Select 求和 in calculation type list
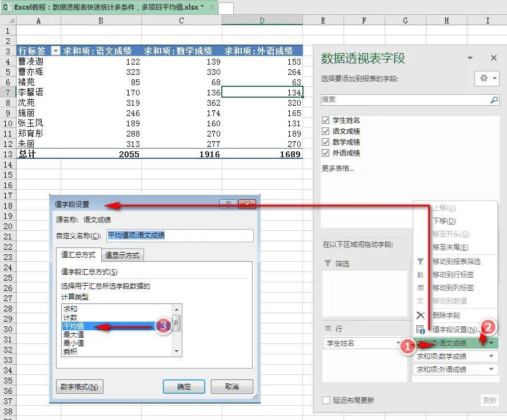The image size is (507, 420). point(70,309)
